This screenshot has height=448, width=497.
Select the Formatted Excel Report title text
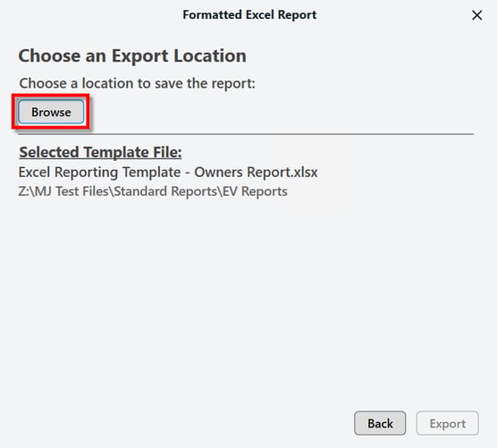pyautogui.click(x=249, y=15)
